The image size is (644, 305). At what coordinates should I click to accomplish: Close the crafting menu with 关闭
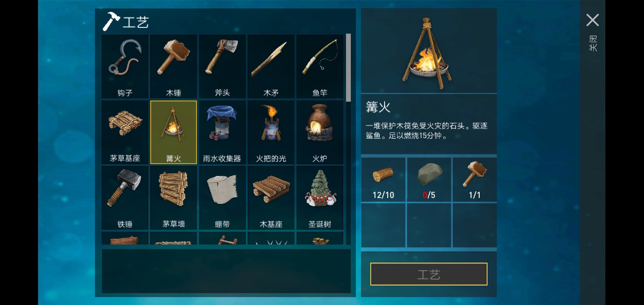(593, 32)
